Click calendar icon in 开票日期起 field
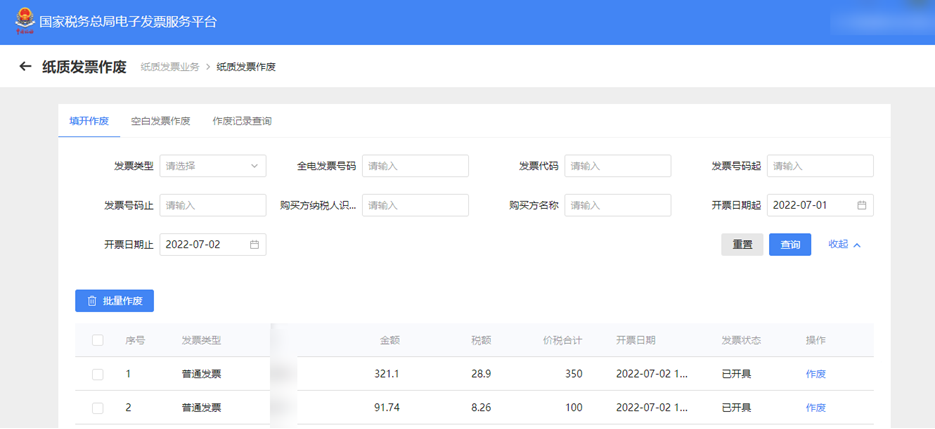This screenshot has width=935, height=429. pos(862,205)
